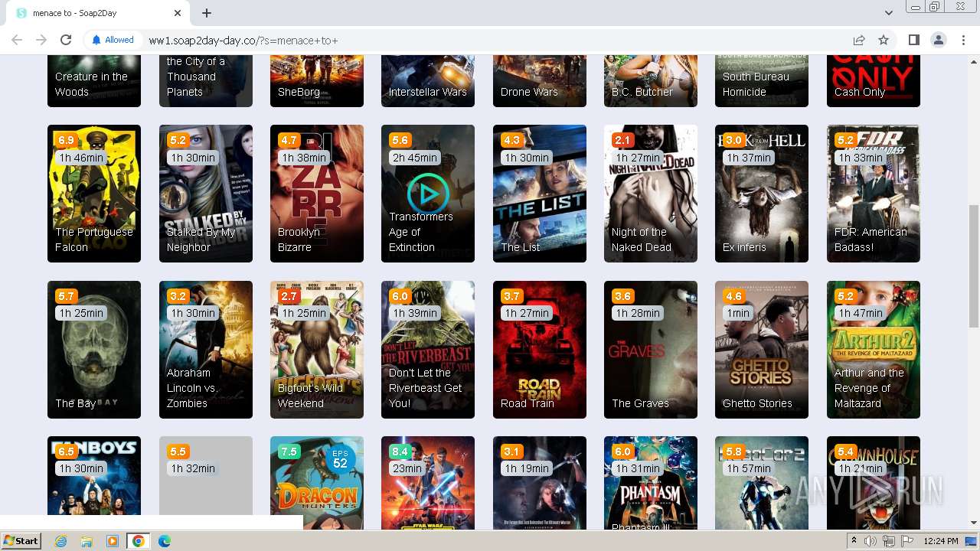
Task: Click the scrollbar down arrow
Action: point(973,523)
